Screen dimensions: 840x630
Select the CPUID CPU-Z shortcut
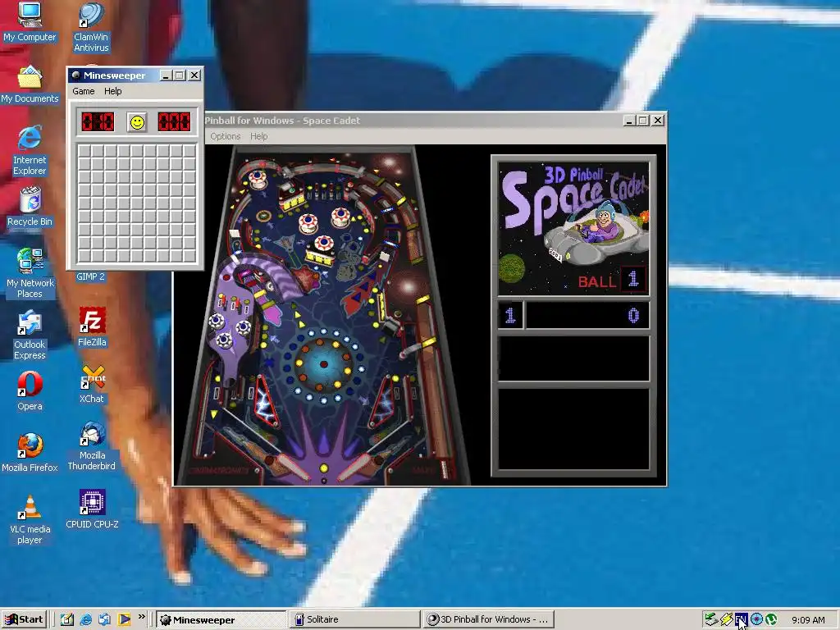point(92,509)
